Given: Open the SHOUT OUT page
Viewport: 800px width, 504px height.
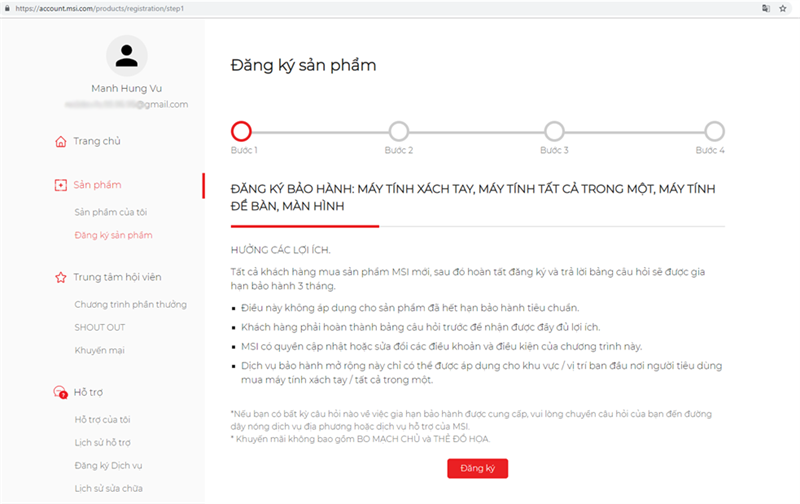Looking at the screenshot, I should point(99,327).
